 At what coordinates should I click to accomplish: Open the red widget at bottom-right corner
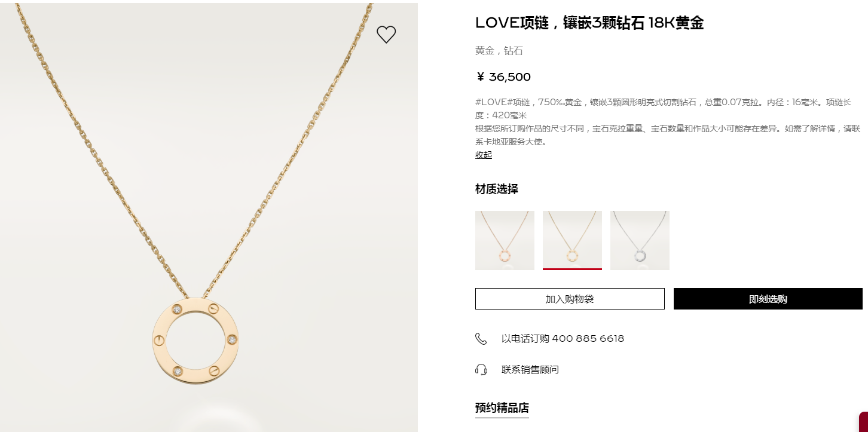863,422
